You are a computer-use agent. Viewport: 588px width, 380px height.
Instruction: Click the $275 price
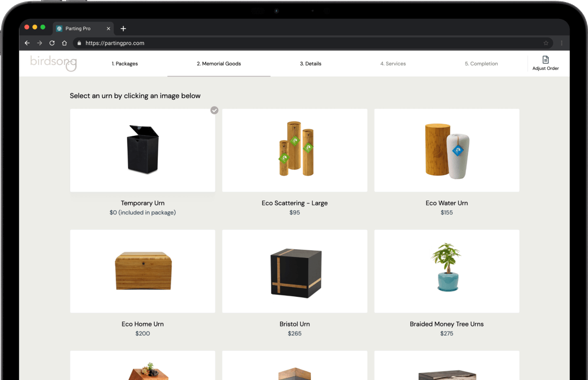pos(447,334)
